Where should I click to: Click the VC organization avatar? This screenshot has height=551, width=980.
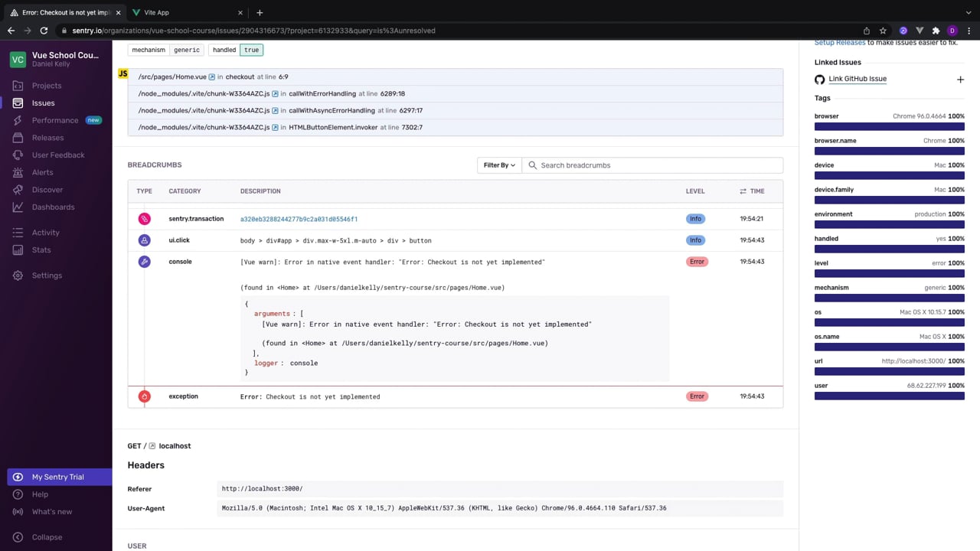(18, 60)
